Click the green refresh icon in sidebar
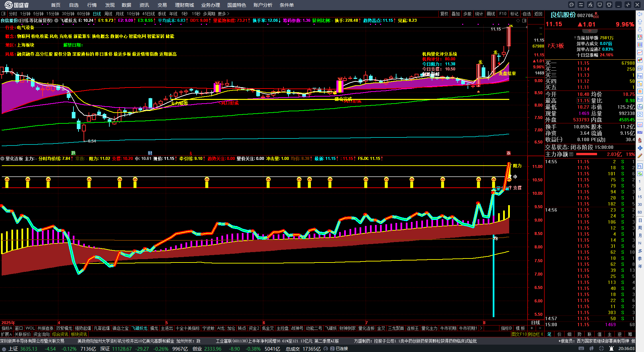The width and height of the screenshot is (644, 352). click(x=640, y=174)
